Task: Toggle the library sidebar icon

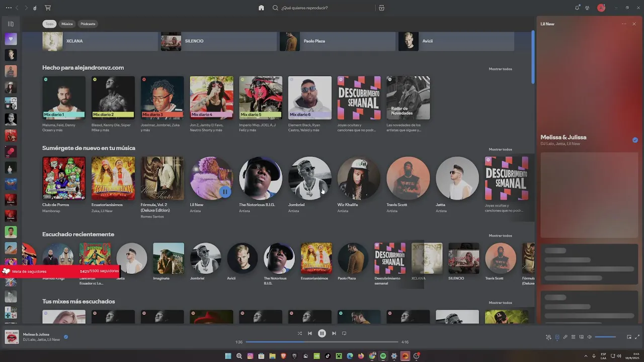Action: 11,24
